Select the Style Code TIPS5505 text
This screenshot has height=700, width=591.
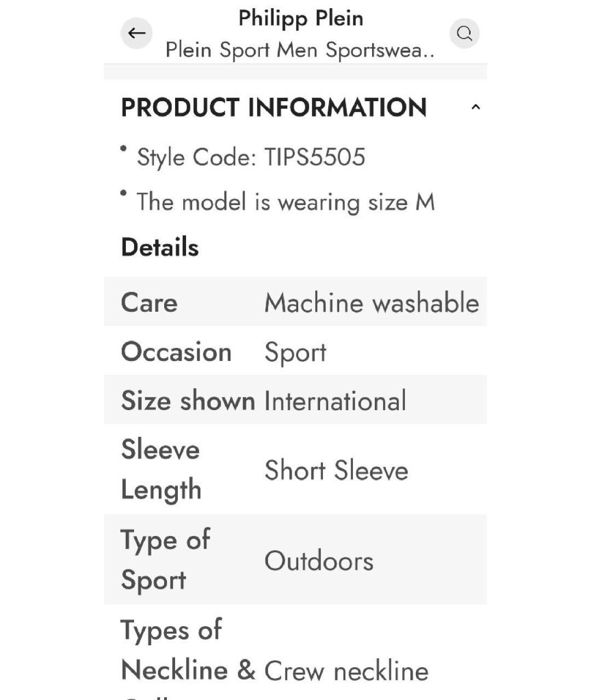[251, 157]
